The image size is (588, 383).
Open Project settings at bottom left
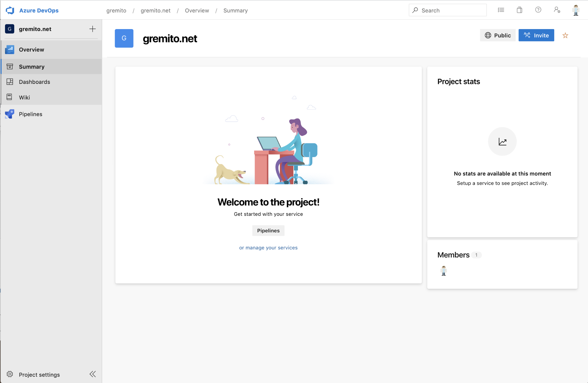point(39,375)
